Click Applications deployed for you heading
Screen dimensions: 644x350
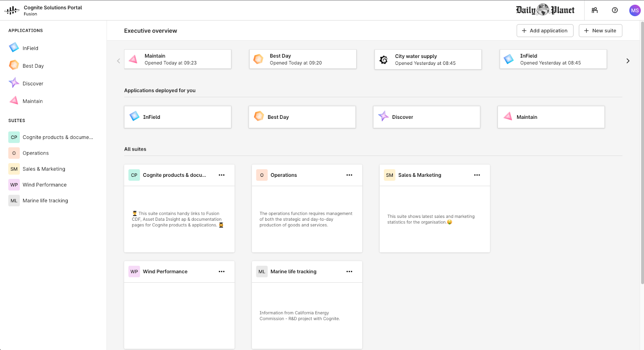(x=160, y=91)
